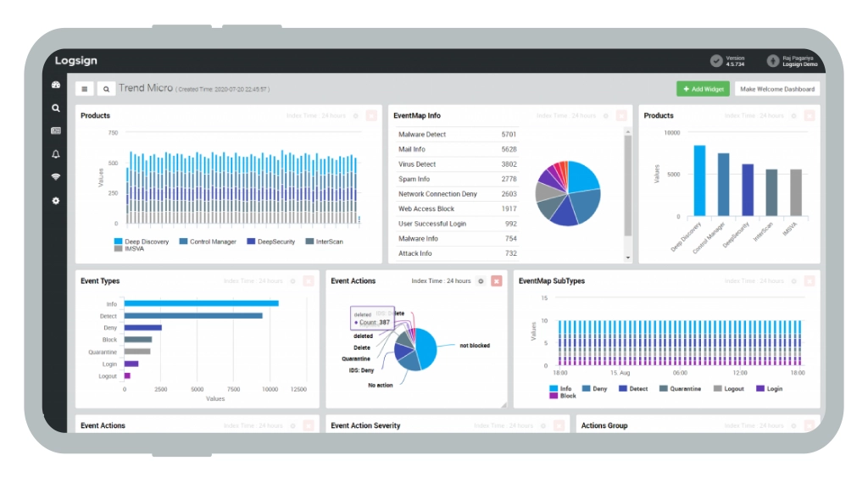
Task: Open the card-shaped sidebar icon
Action: pos(56,131)
